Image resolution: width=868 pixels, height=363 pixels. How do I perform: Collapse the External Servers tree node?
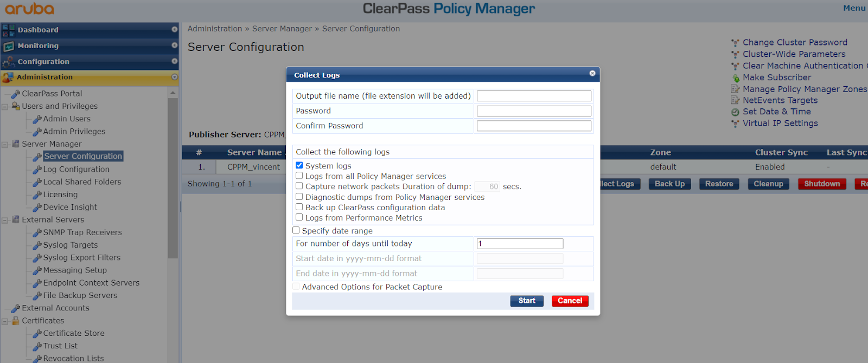pos(5,221)
